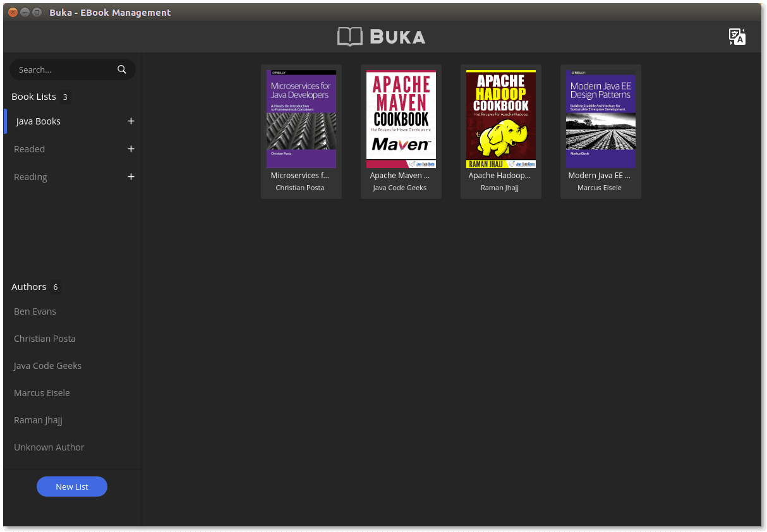Open Apache Maven Cookbook cover
Screen dimensions: 767x532
401,119
